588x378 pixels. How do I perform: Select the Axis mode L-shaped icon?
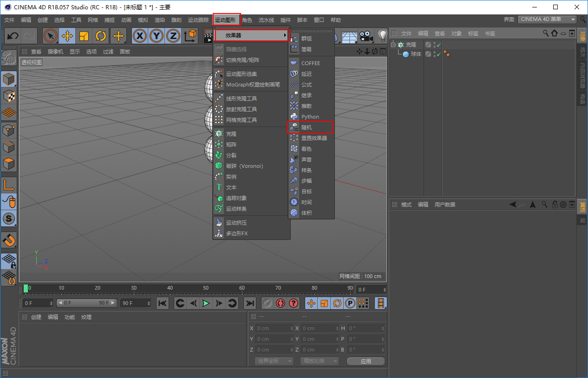tap(9, 185)
